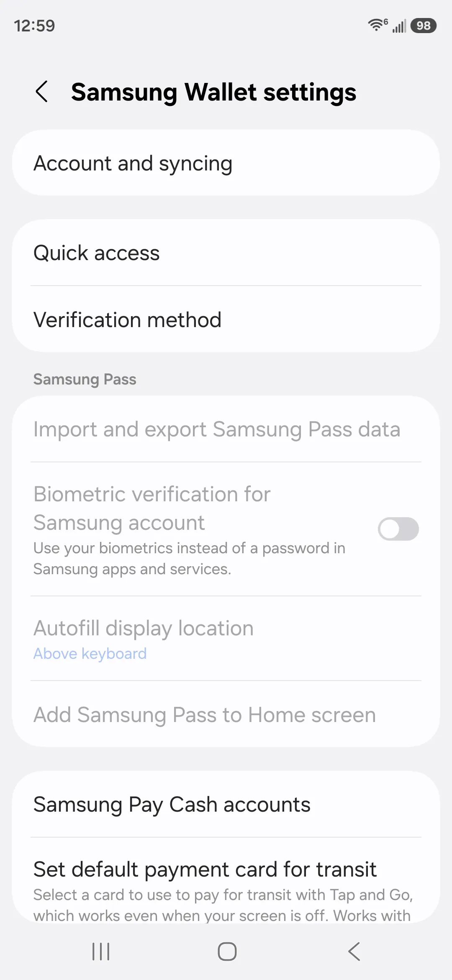This screenshot has width=452, height=980.
Task: Tap the clock in the status bar
Action: point(34,26)
